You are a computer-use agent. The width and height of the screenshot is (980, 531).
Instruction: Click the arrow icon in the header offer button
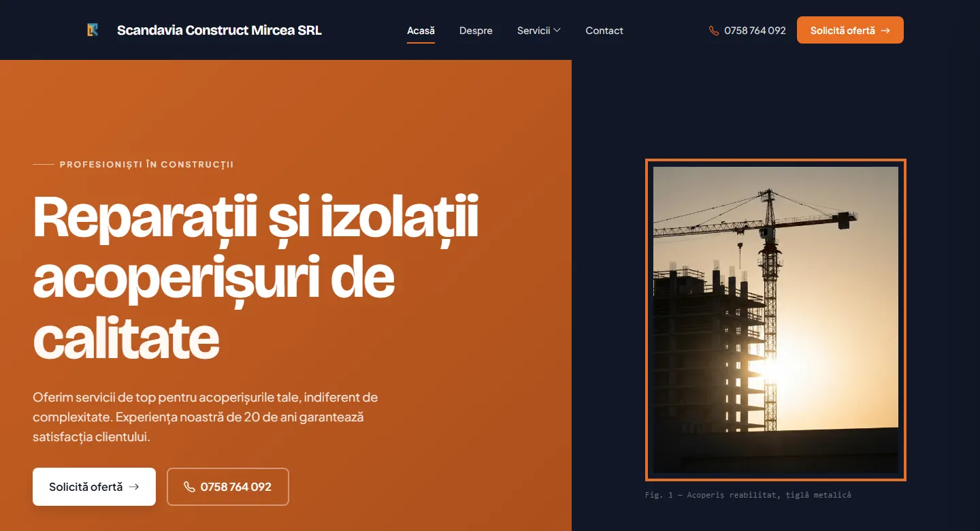point(885,31)
